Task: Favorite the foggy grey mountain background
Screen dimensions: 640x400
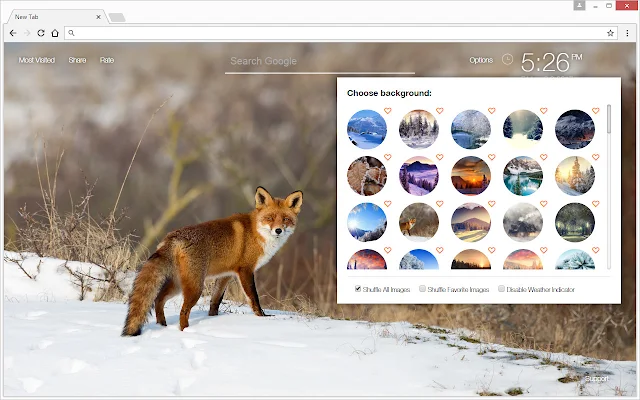Action: (543, 203)
